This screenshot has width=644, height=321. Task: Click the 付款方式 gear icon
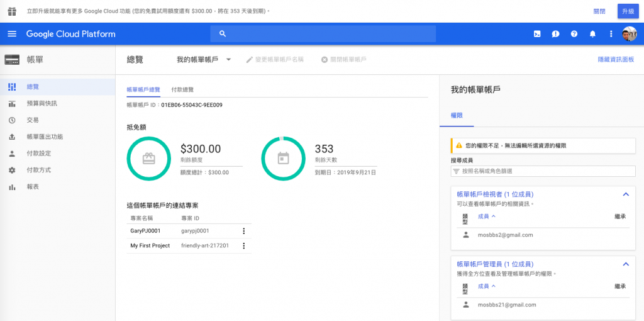tap(12, 170)
